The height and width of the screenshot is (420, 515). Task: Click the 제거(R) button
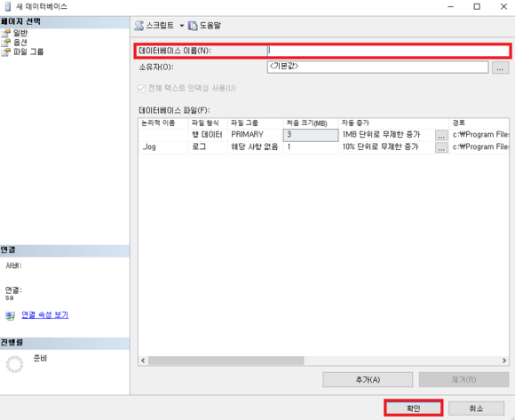pos(463,380)
